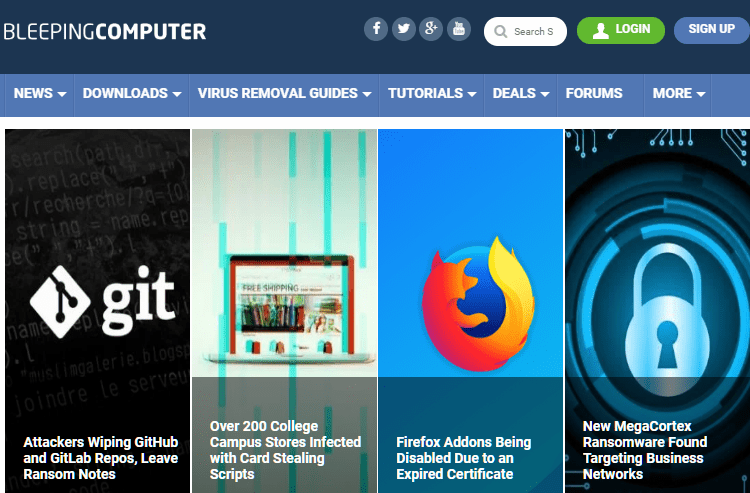Click the laptop free shipping thumbnail
This screenshot has width=750, height=493.
(x=290, y=308)
